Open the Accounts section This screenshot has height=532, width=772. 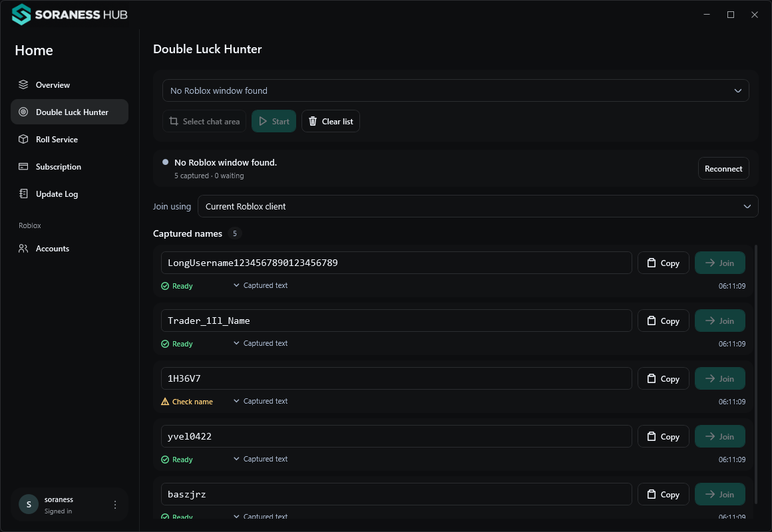tap(69, 249)
